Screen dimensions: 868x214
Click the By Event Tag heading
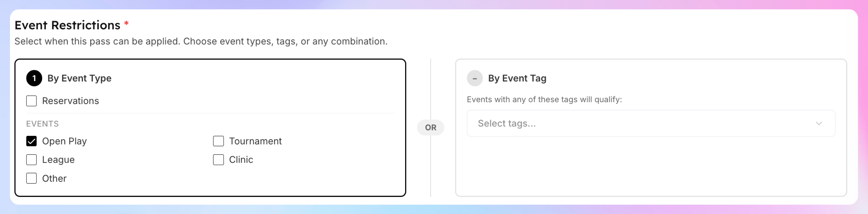[517, 78]
